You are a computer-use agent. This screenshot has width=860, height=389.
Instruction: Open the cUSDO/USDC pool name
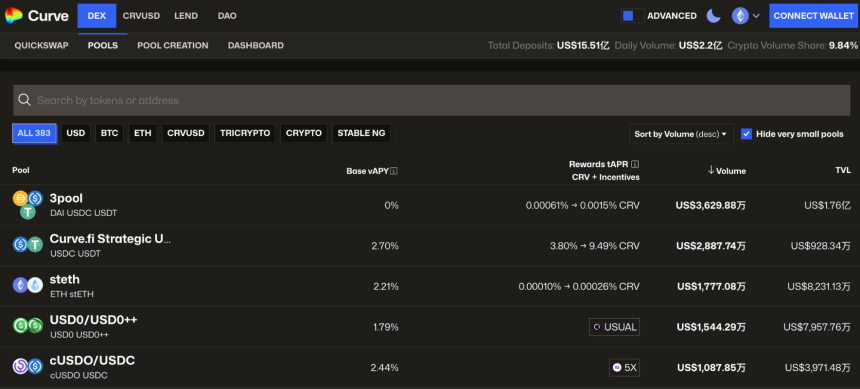[x=92, y=360]
